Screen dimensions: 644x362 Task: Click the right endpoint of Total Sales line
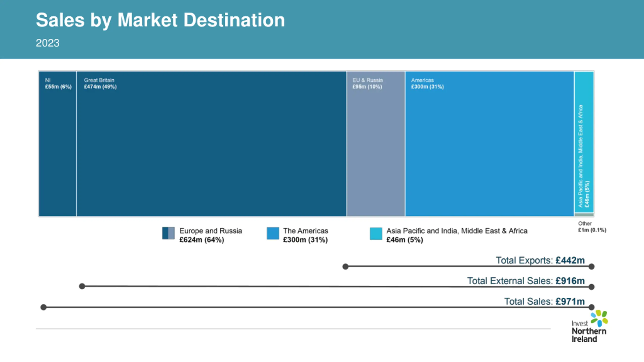[591, 307]
